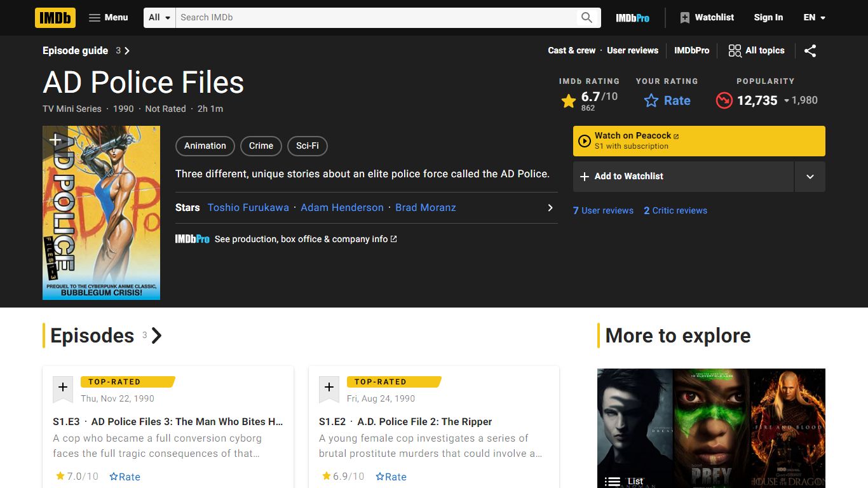Screen dimensions: 868x488
Task: Click the 7.0/10 rating on episode S1.E3
Action: (x=77, y=477)
